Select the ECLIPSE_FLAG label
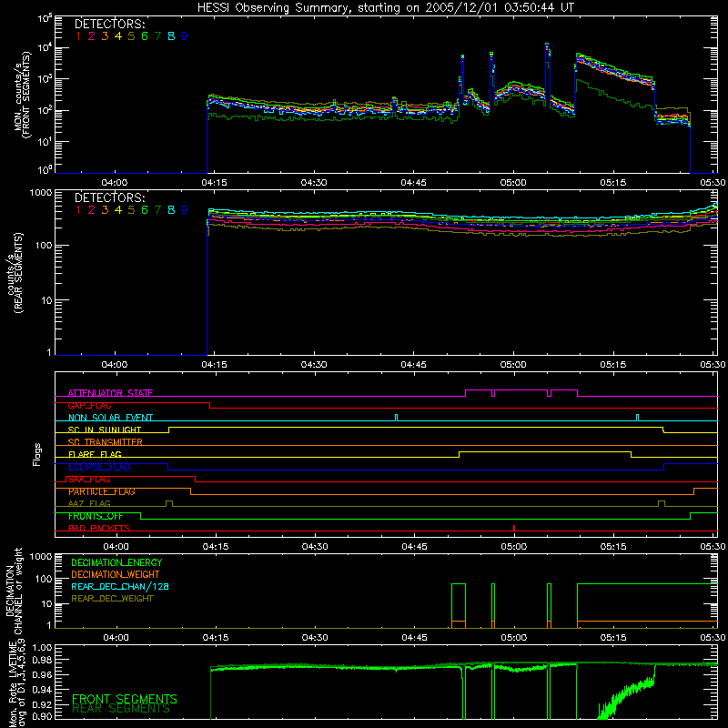 (100, 467)
